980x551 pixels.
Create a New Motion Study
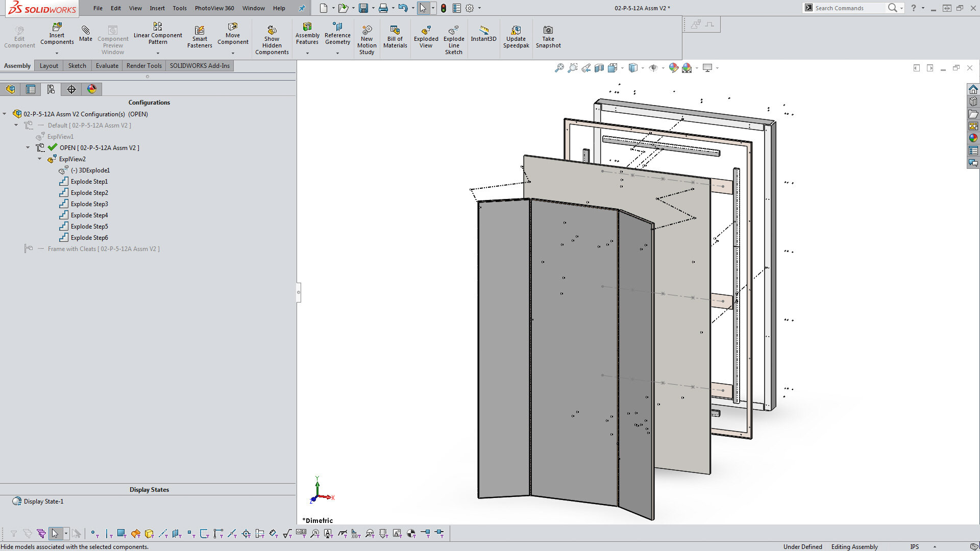(367, 40)
